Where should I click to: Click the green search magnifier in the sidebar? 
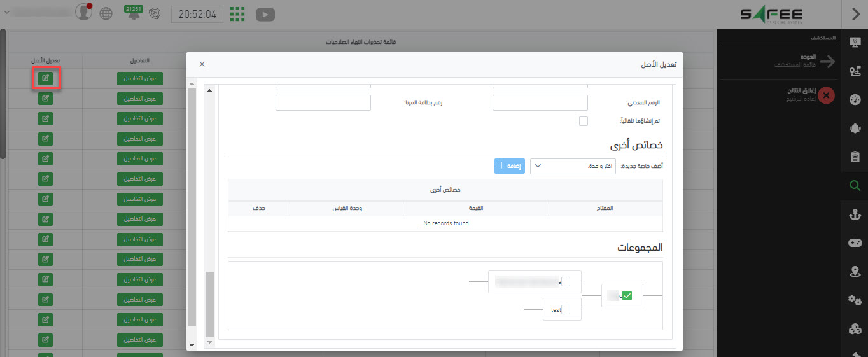pos(855,185)
